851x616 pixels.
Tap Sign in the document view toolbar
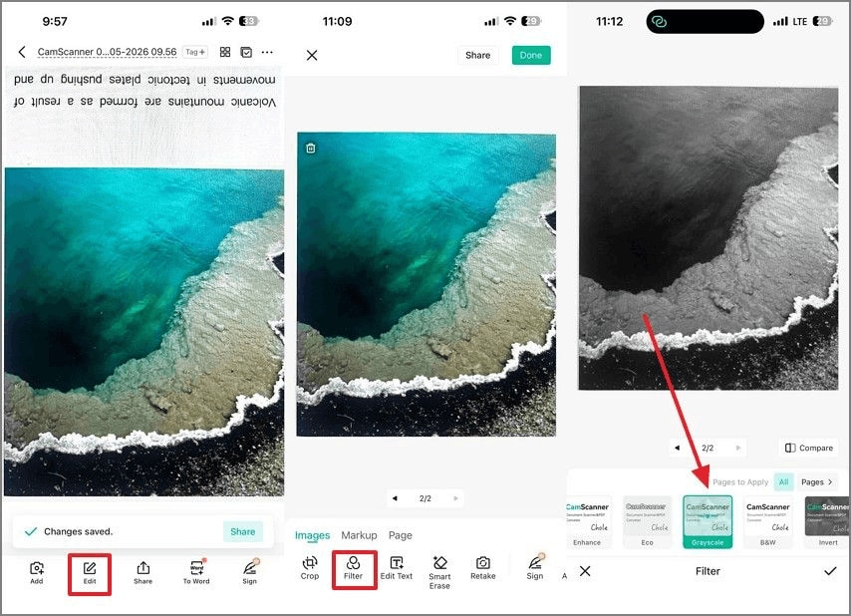[x=250, y=573]
